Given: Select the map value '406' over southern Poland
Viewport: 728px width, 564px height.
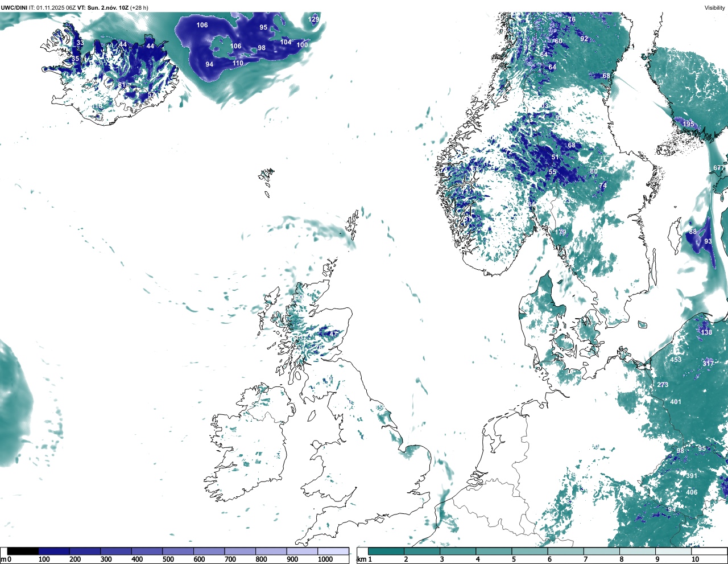Looking at the screenshot, I should (x=692, y=492).
